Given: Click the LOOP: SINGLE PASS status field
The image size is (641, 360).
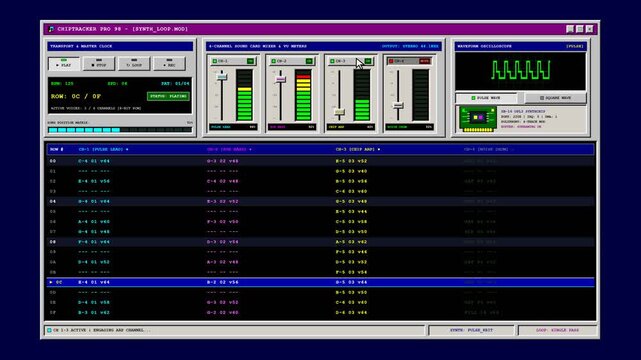Looking at the screenshot, I should click(557, 330).
